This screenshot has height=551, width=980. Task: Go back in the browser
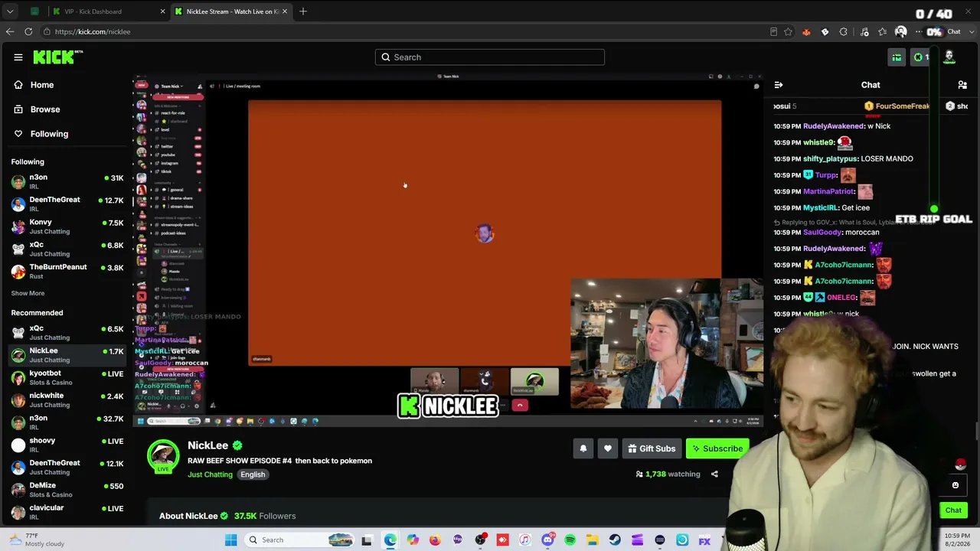coord(10,31)
